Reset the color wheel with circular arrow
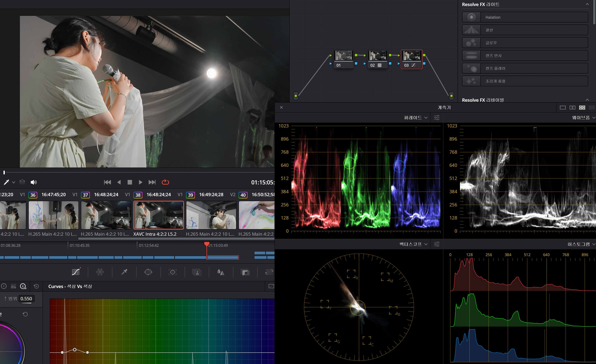 click(x=25, y=314)
